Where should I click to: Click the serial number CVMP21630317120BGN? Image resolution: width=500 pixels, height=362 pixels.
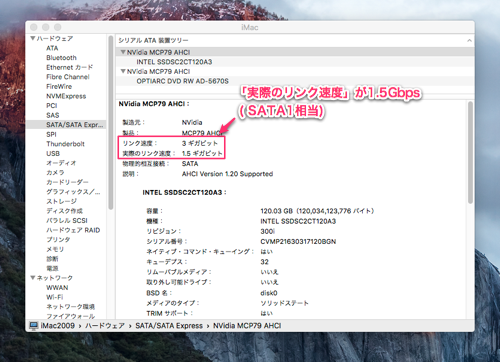[298, 241]
